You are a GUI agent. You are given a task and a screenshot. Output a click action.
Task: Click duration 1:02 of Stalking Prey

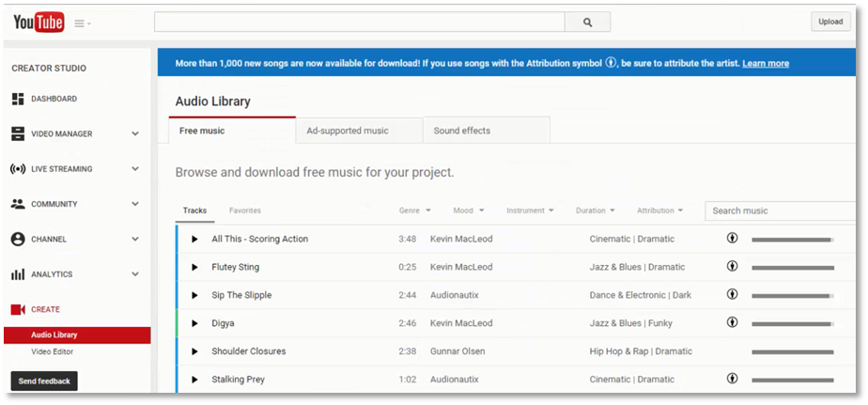pos(407,380)
